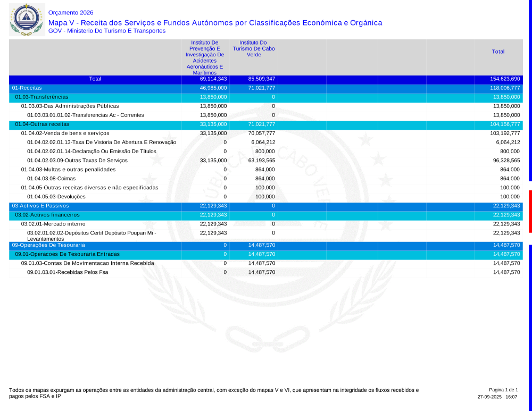The height and width of the screenshot is (411, 532).
Task: Click the 'Pagina 1 de 1' page indicator
Action: click(x=503, y=390)
